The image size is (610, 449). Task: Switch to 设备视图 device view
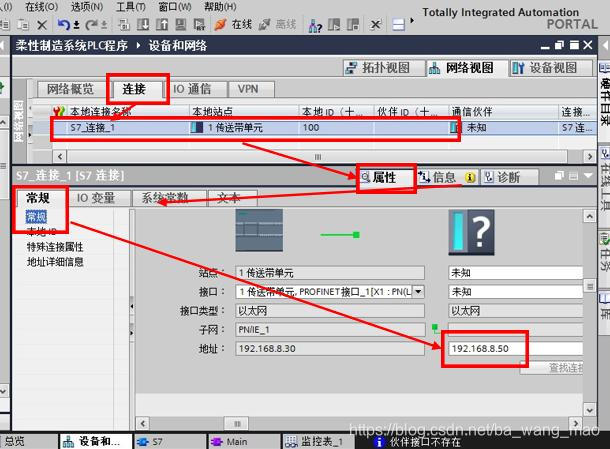[551, 68]
